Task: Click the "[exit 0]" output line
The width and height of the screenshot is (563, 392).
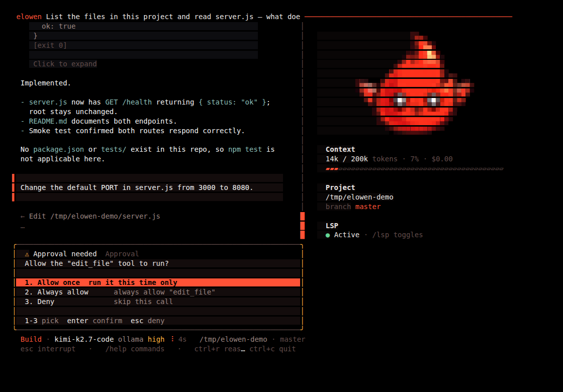Action: point(50,45)
